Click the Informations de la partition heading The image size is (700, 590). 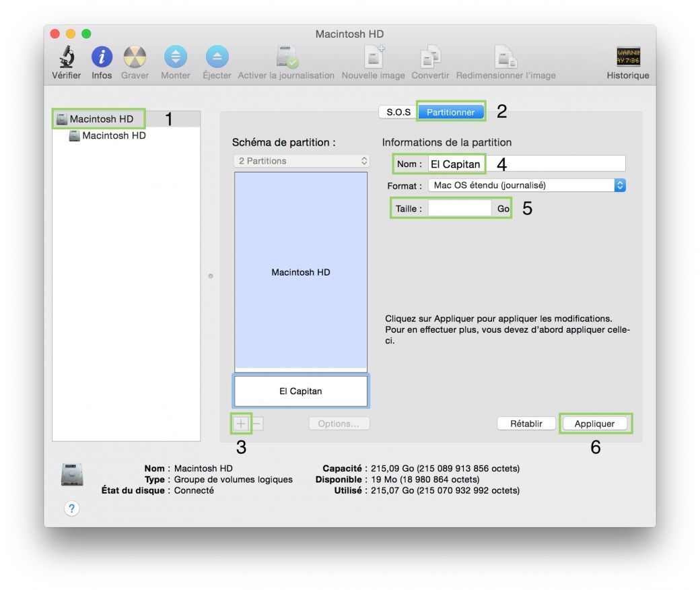click(x=446, y=143)
